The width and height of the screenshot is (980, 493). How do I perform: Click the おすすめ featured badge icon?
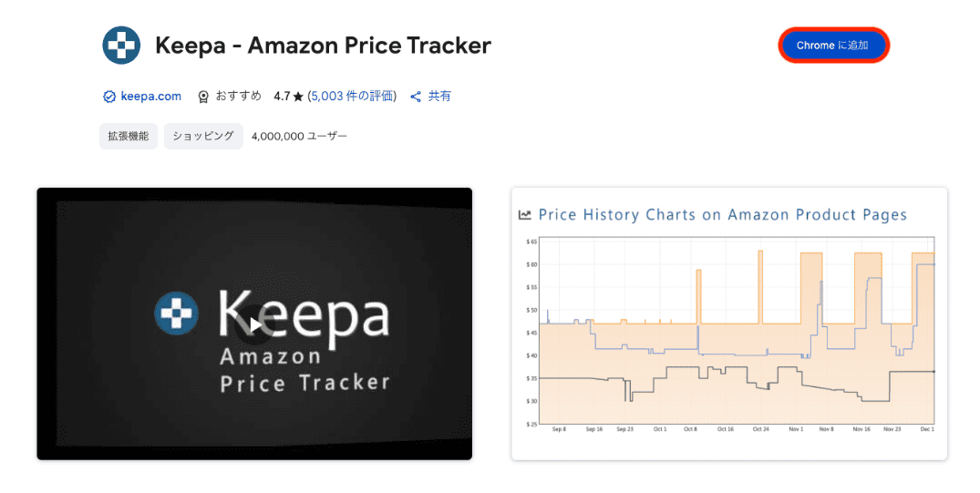(x=203, y=97)
